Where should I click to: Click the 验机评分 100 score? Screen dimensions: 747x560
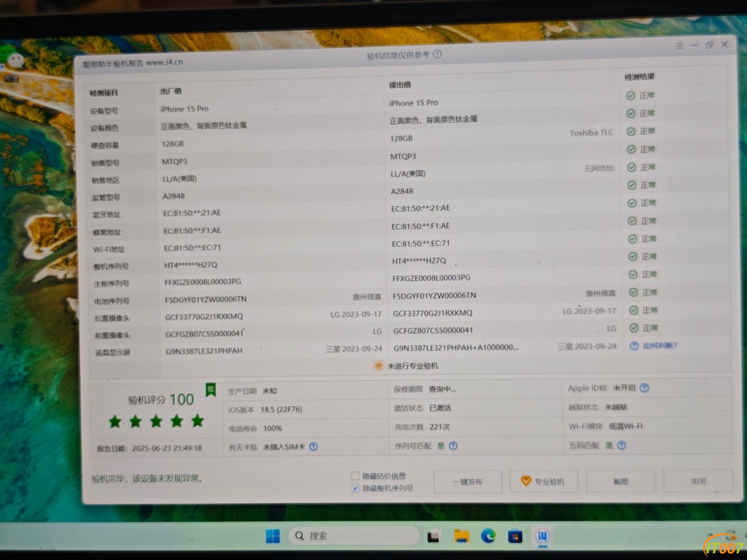[x=161, y=399]
